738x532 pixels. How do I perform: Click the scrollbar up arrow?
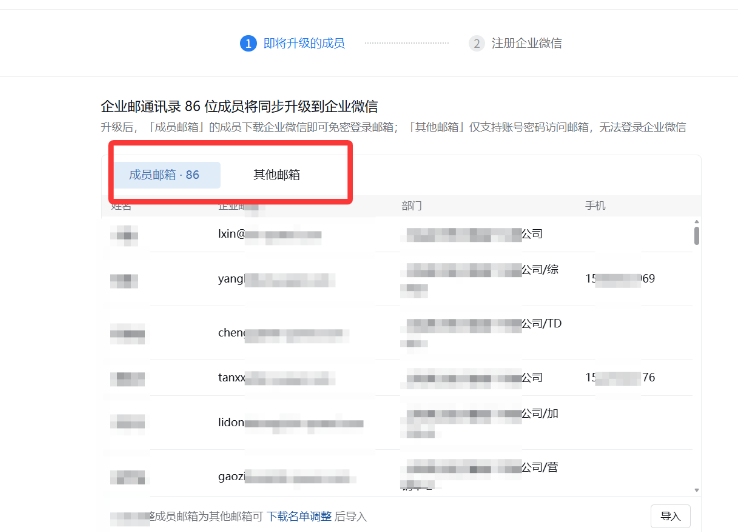tap(696, 223)
